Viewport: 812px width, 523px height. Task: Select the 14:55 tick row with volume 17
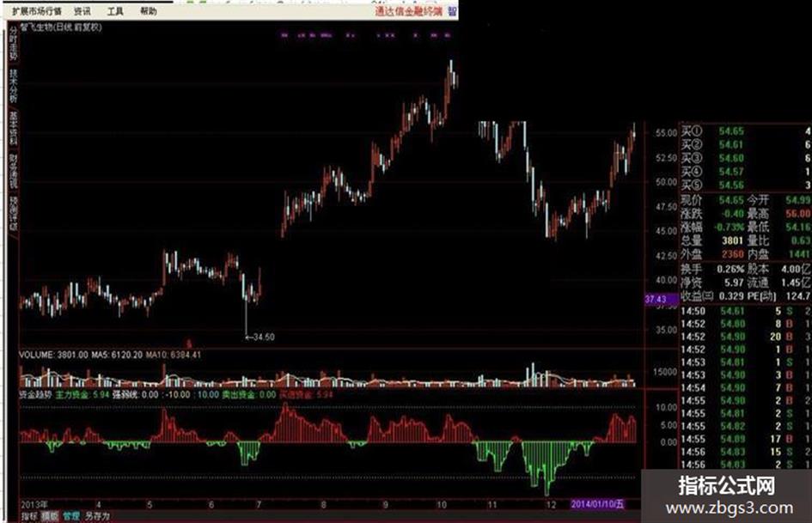746,439
